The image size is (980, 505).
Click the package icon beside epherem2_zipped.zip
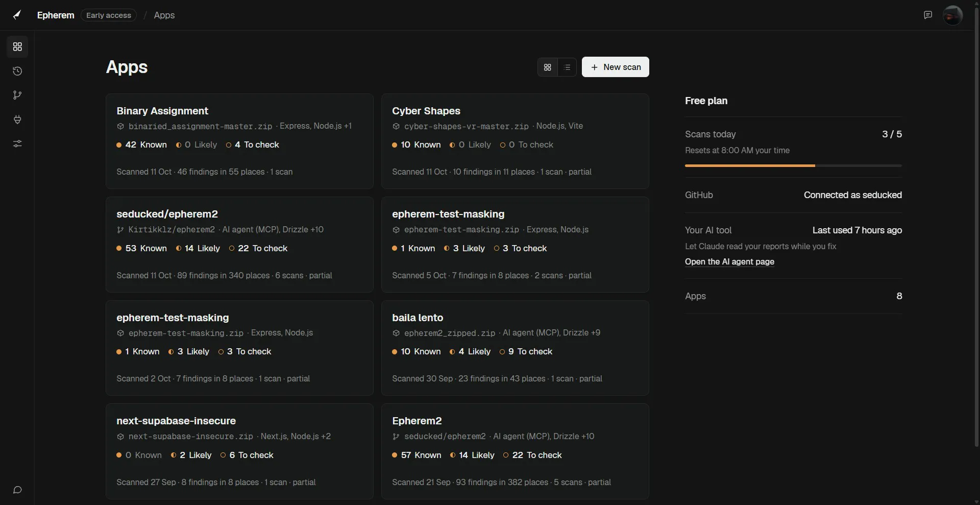click(x=396, y=333)
